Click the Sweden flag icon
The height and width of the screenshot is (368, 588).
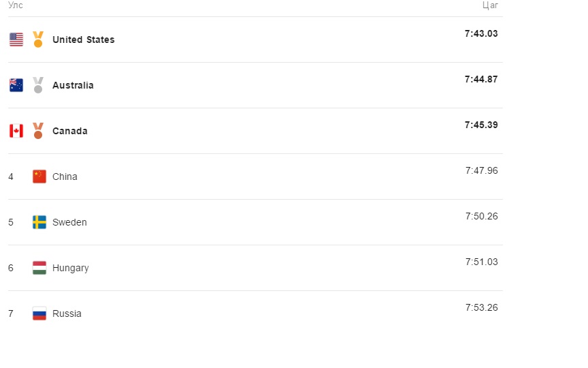(x=39, y=222)
